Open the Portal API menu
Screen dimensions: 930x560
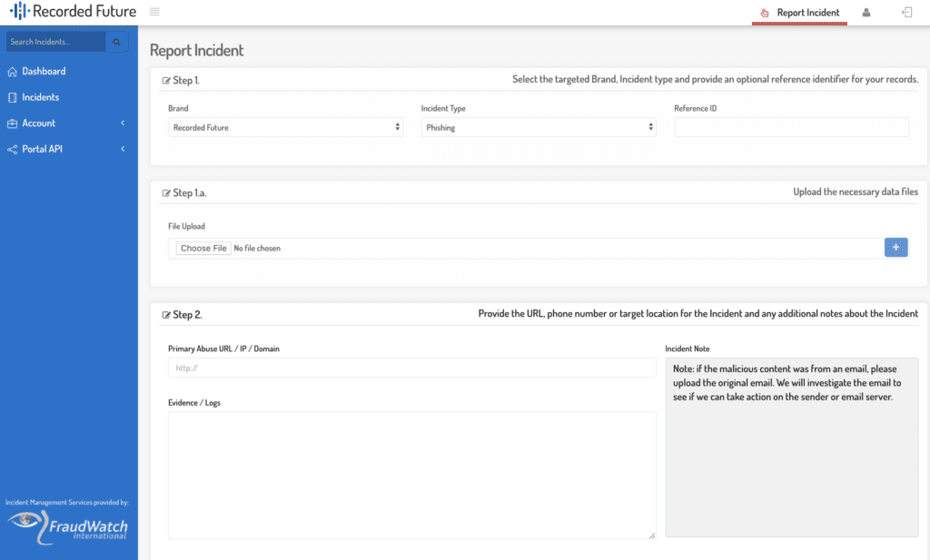[x=42, y=150]
